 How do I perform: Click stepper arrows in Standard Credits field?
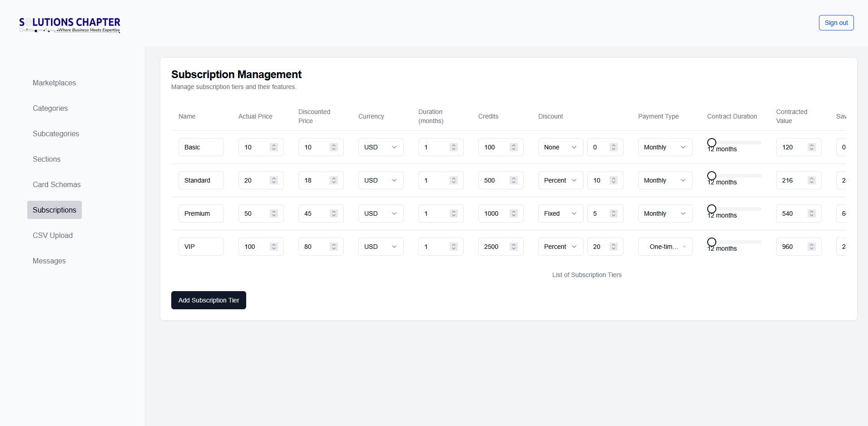click(x=513, y=180)
